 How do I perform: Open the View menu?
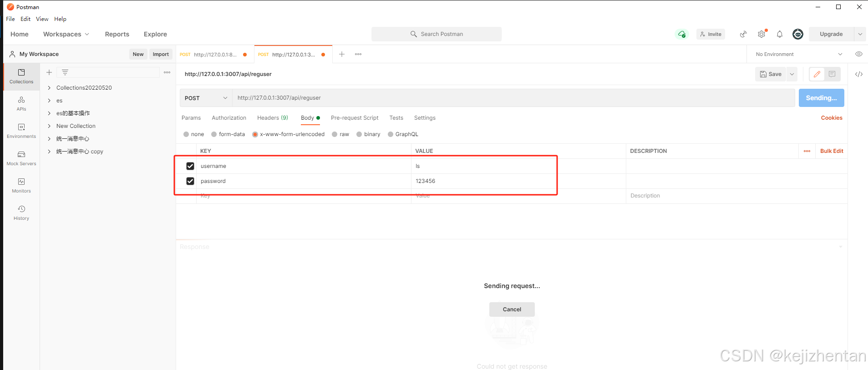pyautogui.click(x=42, y=19)
